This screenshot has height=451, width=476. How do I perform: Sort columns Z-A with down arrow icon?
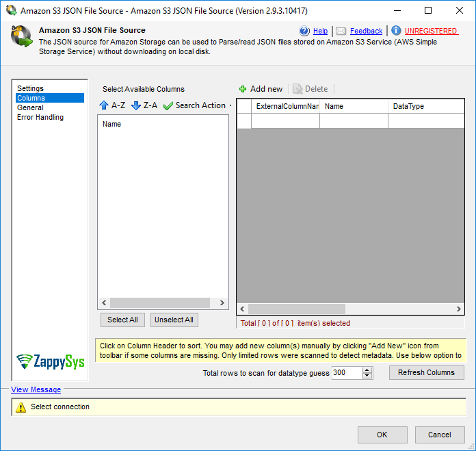tap(135, 105)
